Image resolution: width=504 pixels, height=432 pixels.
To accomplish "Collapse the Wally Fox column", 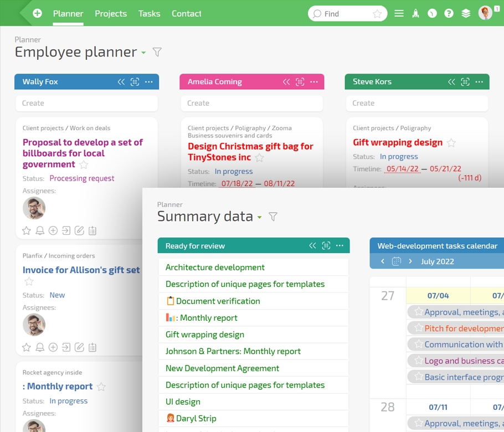I will [121, 82].
